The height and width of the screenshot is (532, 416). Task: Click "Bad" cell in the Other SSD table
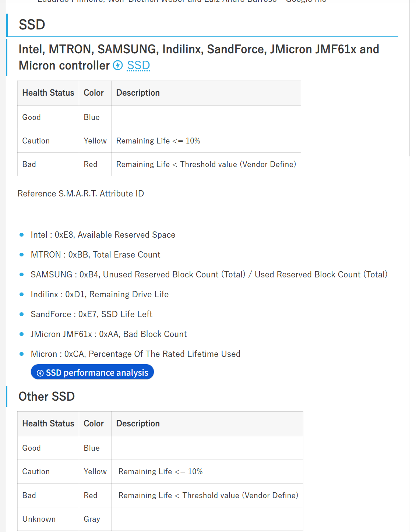(48, 496)
